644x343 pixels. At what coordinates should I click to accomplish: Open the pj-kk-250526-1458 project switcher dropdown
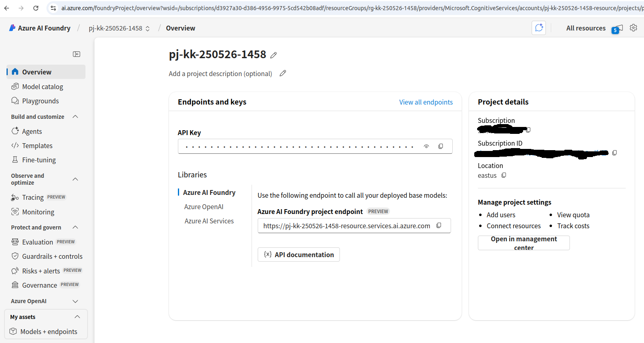(x=119, y=28)
